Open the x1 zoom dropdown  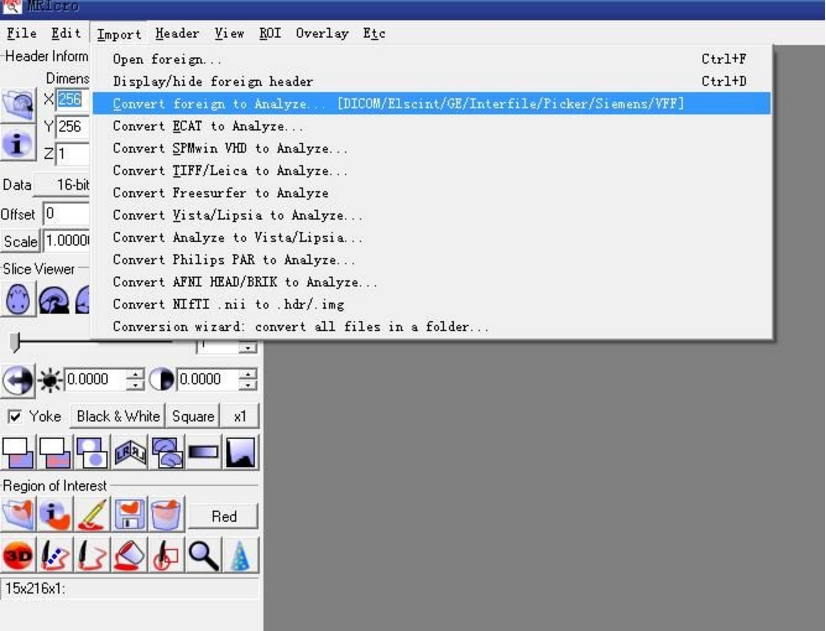(240, 416)
